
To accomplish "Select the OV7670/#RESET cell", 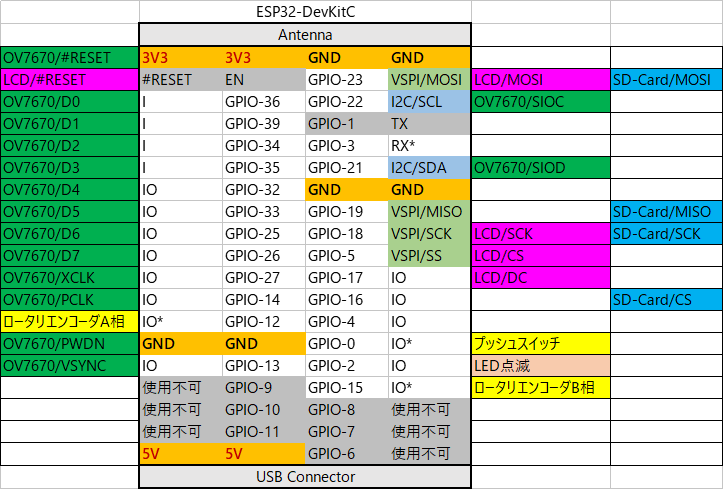I will pyautogui.click(x=70, y=58).
